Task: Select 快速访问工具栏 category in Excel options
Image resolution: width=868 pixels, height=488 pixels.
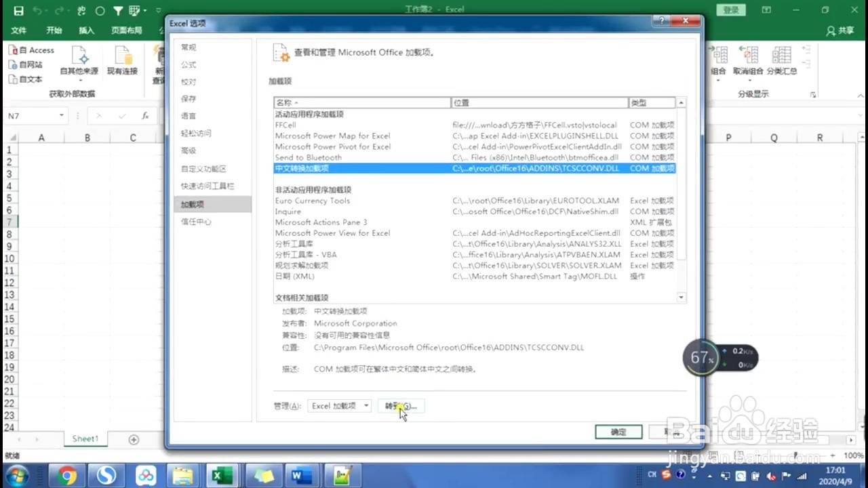Action: [212, 186]
